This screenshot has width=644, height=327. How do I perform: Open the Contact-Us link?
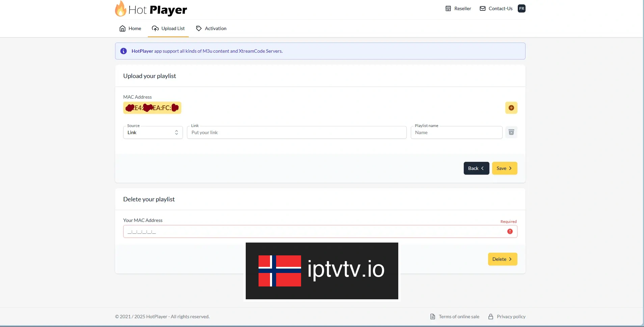[x=496, y=8]
